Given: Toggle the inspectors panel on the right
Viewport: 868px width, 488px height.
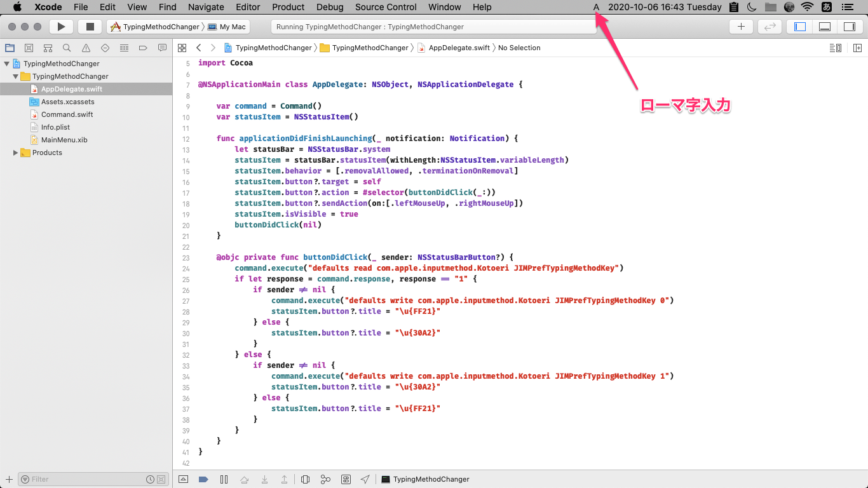Looking at the screenshot, I should pyautogui.click(x=849, y=27).
